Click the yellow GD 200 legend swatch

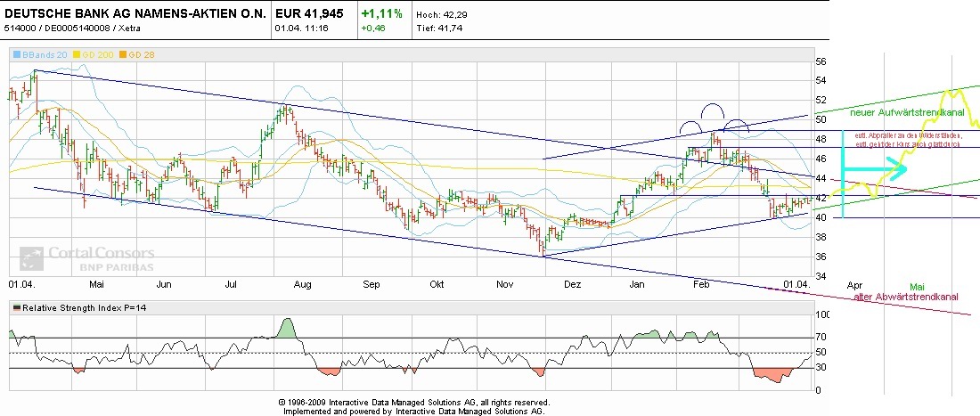77,55
